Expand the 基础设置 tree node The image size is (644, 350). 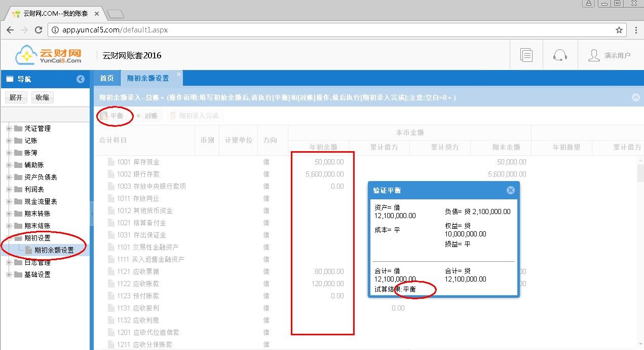(9, 274)
